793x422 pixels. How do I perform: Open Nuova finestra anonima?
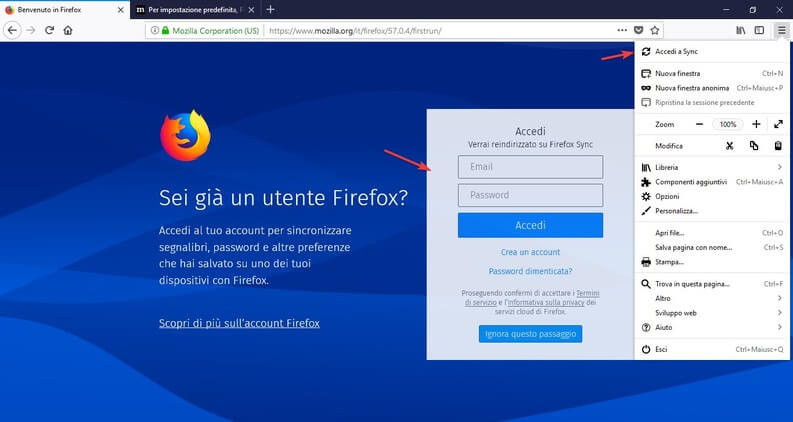point(712,88)
